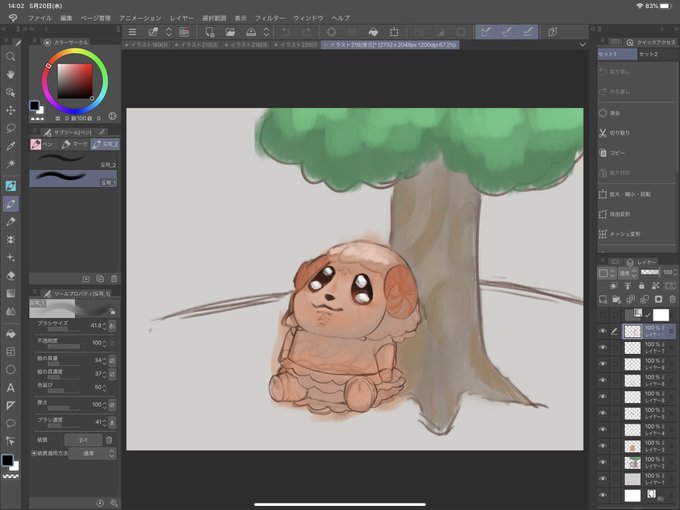This screenshot has height=510, width=680.
Task: Hide レイヤー5 using its eye icon
Action: 602,413
